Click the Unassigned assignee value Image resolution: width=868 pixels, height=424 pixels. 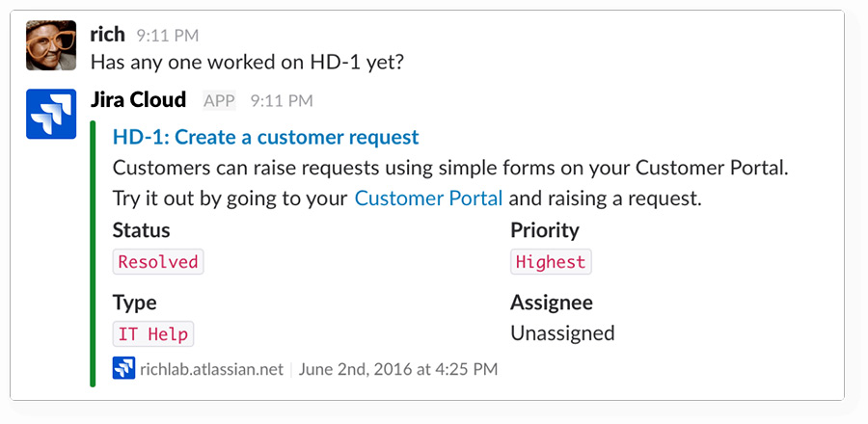coord(562,333)
